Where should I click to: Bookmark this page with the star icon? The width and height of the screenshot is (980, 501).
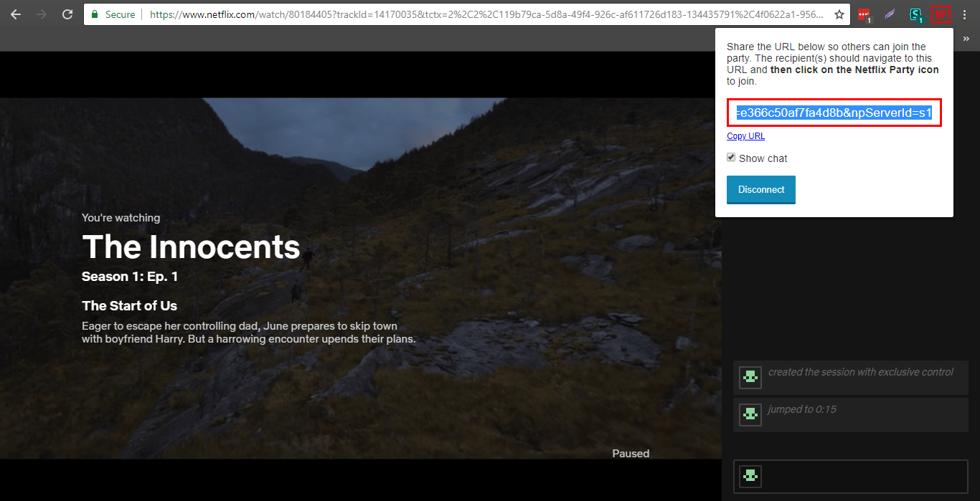(839, 14)
